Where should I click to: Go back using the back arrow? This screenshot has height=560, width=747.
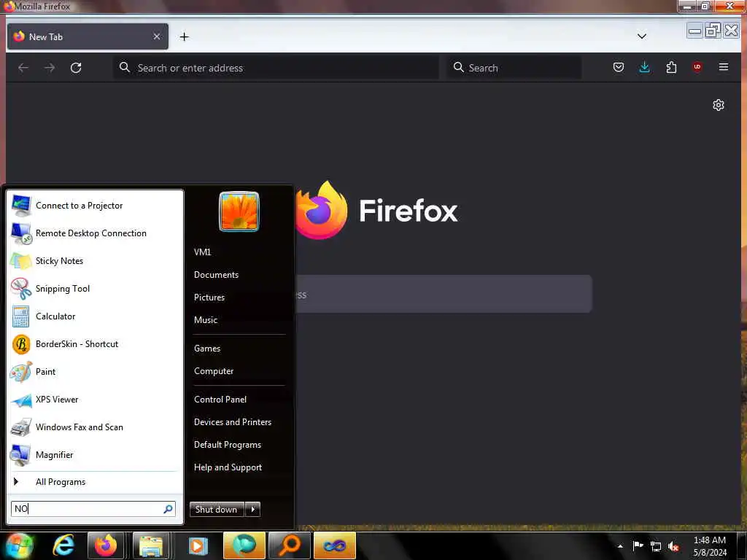click(23, 68)
